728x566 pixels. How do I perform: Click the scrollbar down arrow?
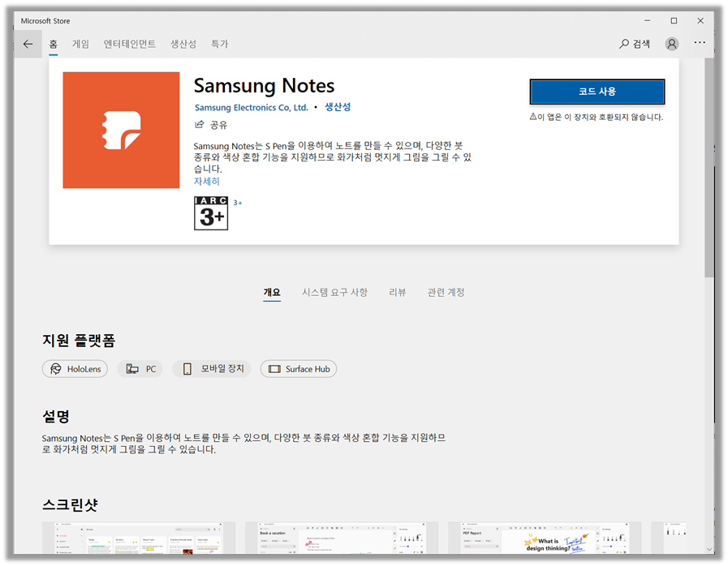tap(709, 549)
